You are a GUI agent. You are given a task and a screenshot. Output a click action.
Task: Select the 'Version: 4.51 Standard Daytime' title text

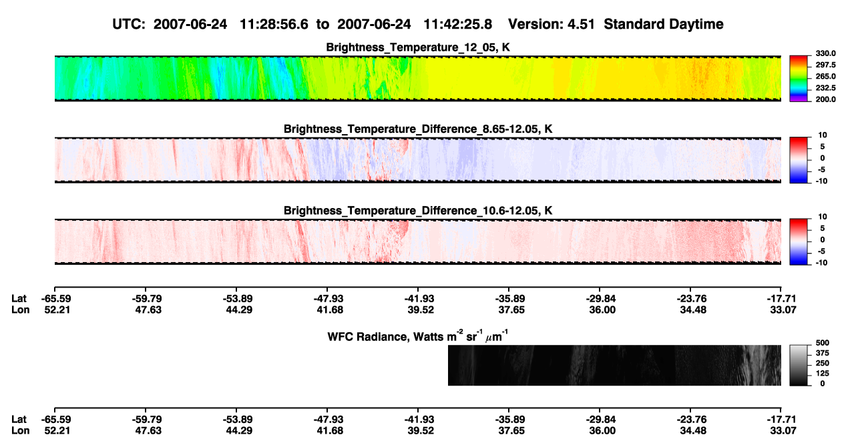(616, 24)
